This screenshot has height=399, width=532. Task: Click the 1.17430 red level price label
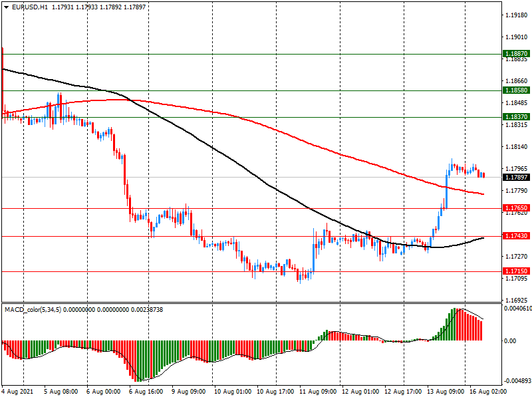point(516,236)
